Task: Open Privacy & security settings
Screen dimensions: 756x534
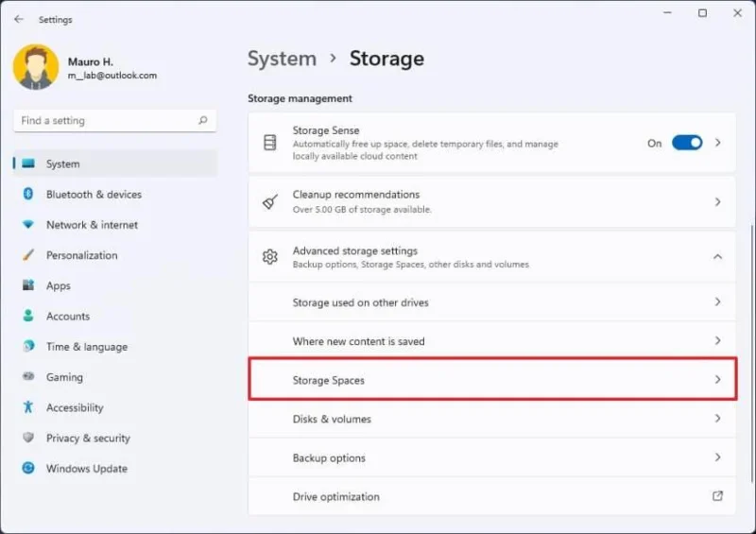Action: (115, 437)
